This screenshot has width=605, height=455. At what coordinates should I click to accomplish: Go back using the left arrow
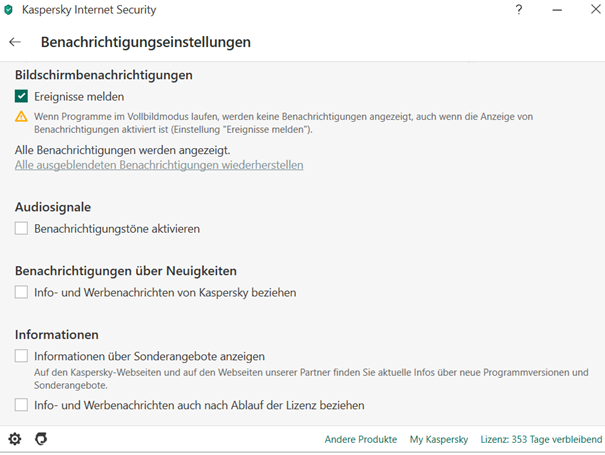15,42
